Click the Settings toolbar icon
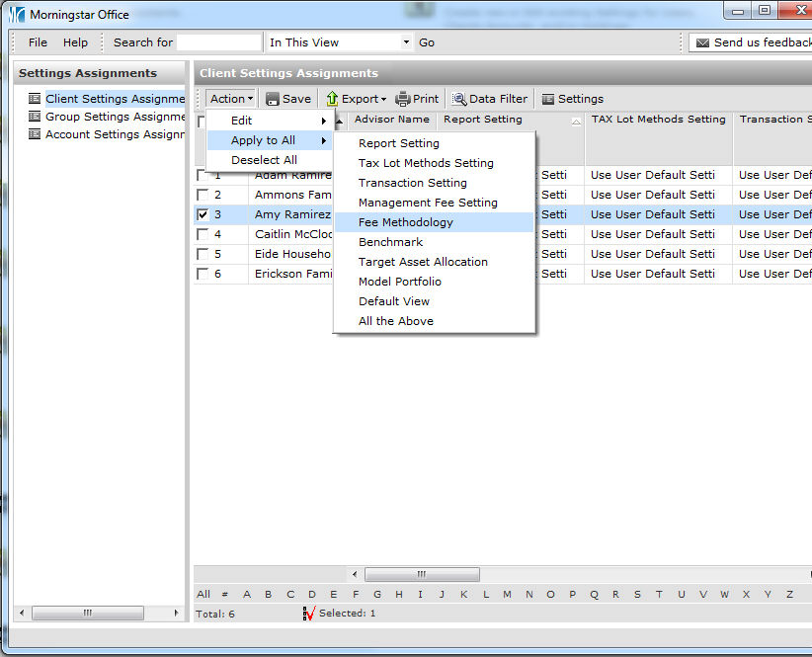The image size is (812, 657). (x=548, y=99)
